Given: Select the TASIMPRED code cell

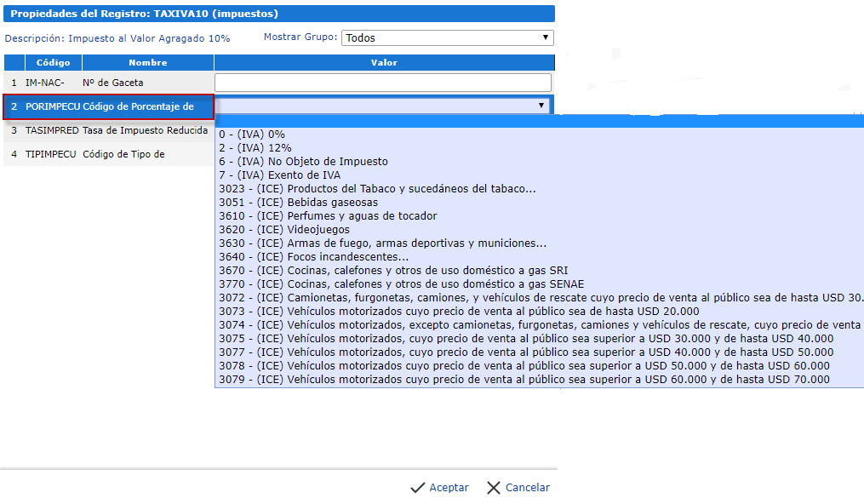Looking at the screenshot, I should click(52, 130).
